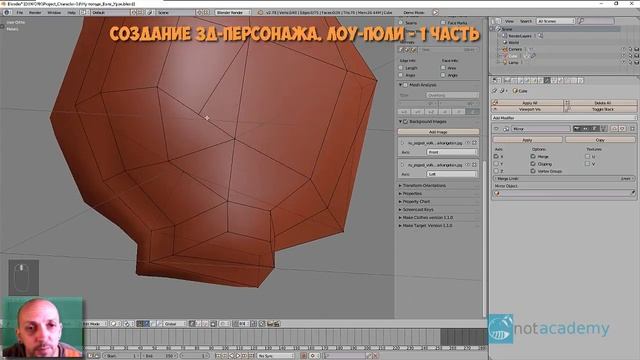Toggle the Background Images checkbox
Viewport: 640px width, 360px height.
[x=405, y=122]
